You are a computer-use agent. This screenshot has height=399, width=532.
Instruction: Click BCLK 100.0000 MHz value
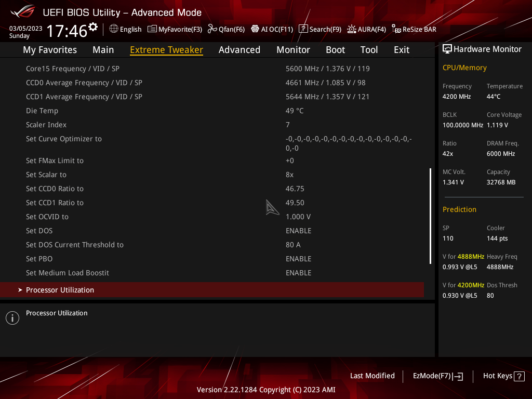(x=463, y=125)
